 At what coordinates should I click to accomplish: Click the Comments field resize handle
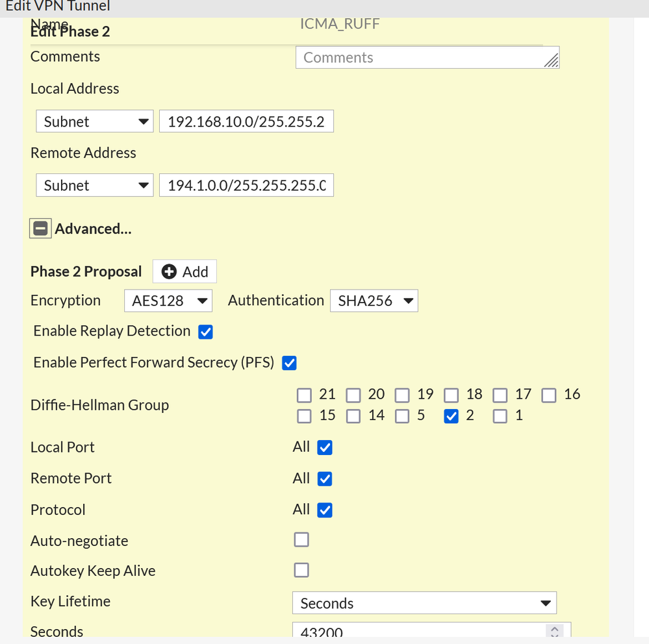[x=552, y=61]
